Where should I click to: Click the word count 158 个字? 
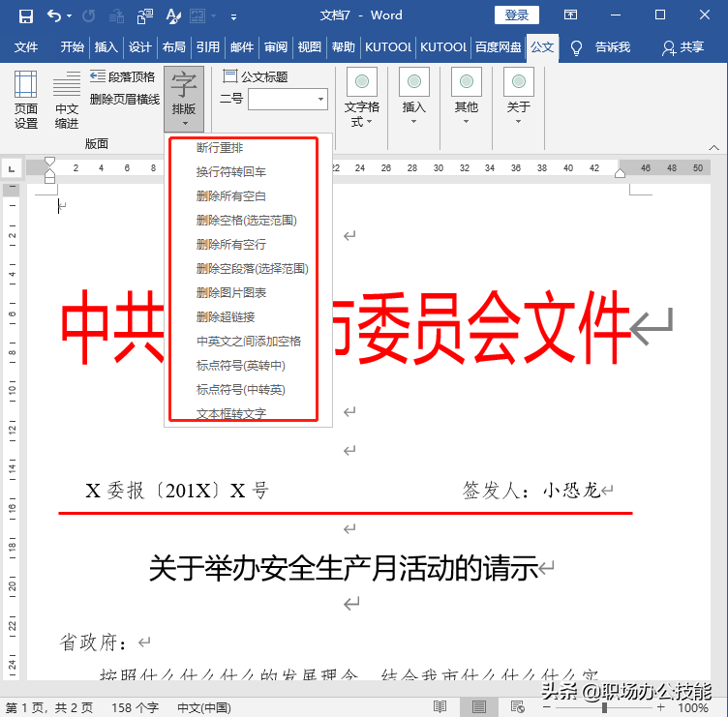(x=135, y=707)
